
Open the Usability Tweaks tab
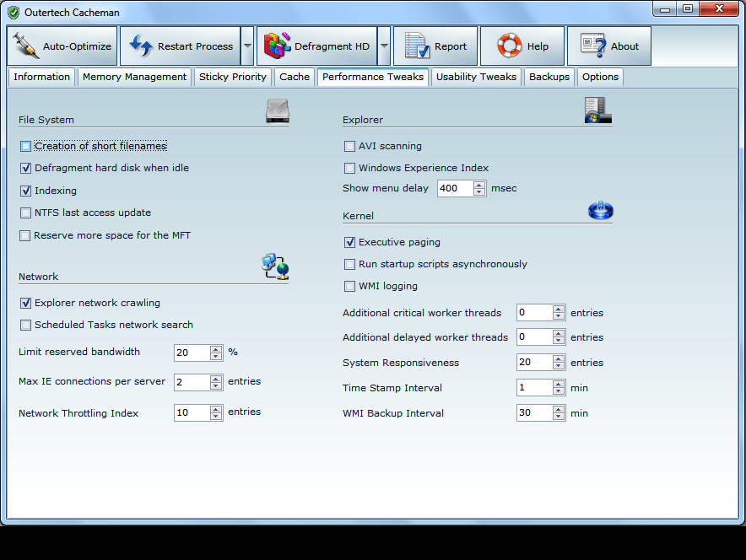tap(476, 77)
